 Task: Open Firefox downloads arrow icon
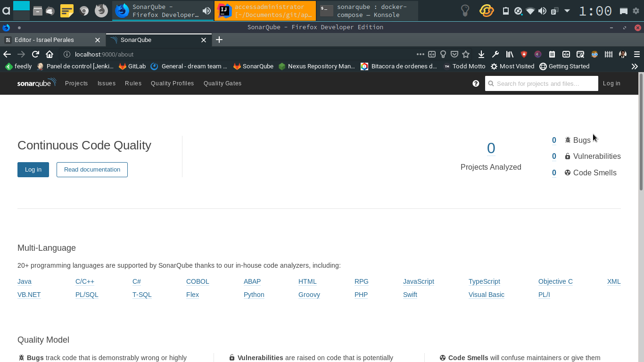(481, 54)
